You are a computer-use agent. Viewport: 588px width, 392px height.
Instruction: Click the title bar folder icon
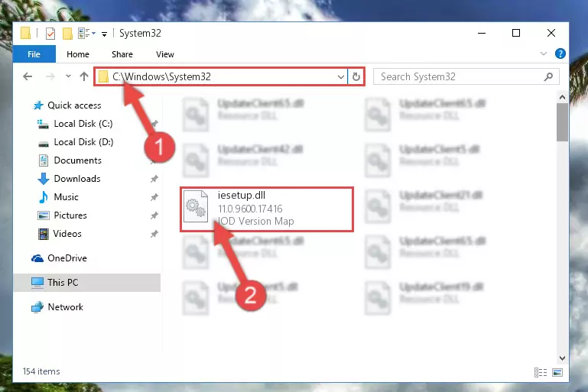click(x=25, y=33)
